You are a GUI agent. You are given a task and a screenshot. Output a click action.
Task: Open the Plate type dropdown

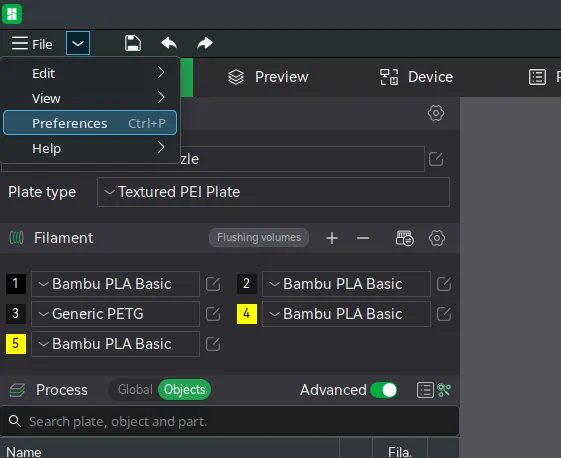tap(273, 192)
